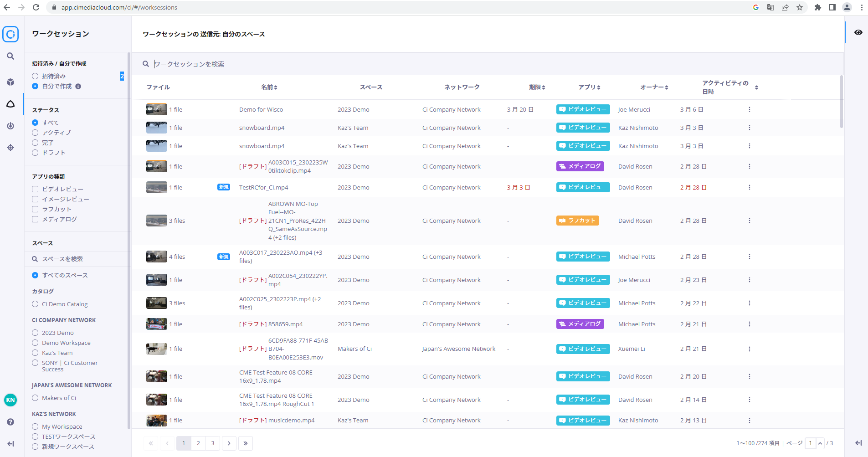This screenshot has width=868, height=457.
Task: Click the ラフカット badge in ABROWN row
Action: click(577, 221)
